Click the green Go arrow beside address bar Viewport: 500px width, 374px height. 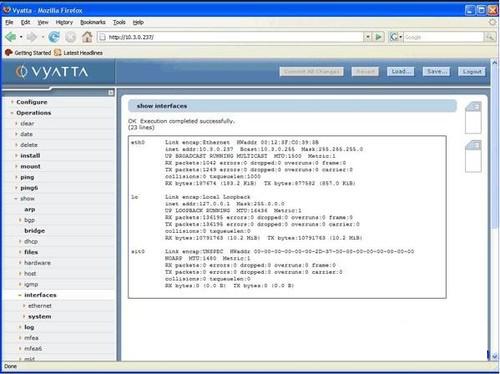point(378,37)
